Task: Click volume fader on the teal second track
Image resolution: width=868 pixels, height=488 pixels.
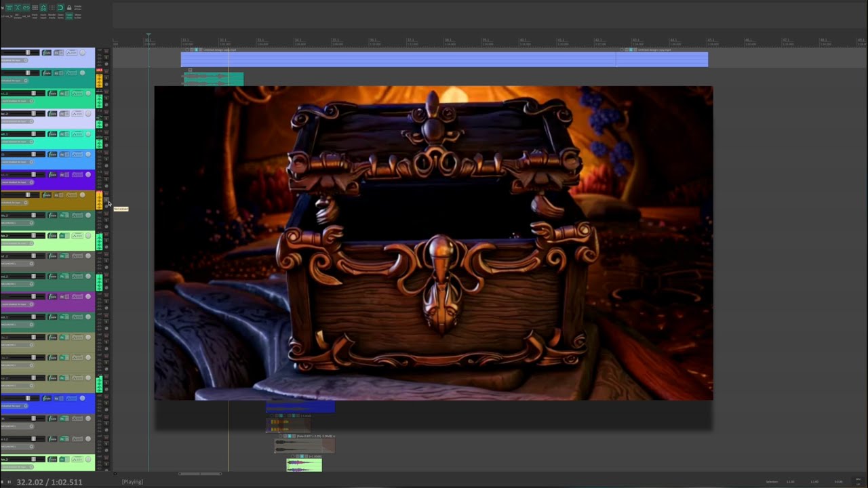Action: (x=28, y=73)
